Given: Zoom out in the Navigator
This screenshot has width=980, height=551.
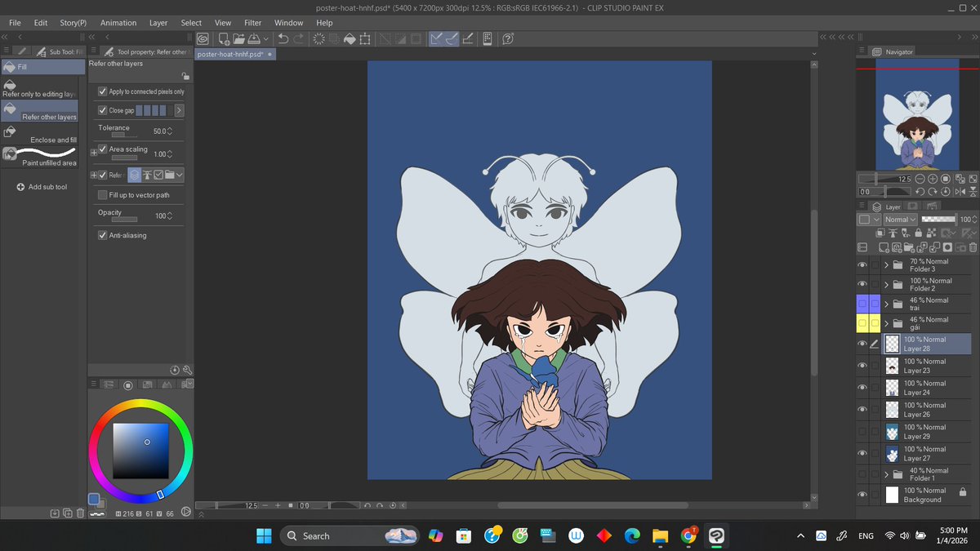Looking at the screenshot, I should tap(920, 179).
